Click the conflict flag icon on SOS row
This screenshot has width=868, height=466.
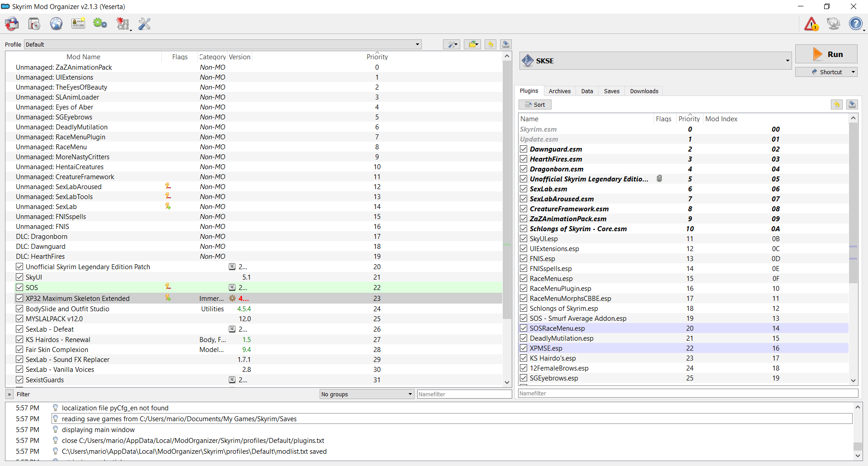point(168,286)
